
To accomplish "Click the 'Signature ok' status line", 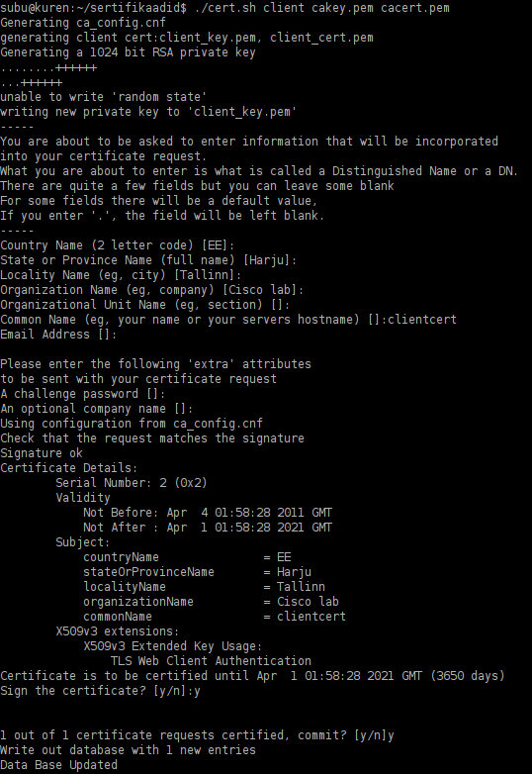I will pos(42,452).
